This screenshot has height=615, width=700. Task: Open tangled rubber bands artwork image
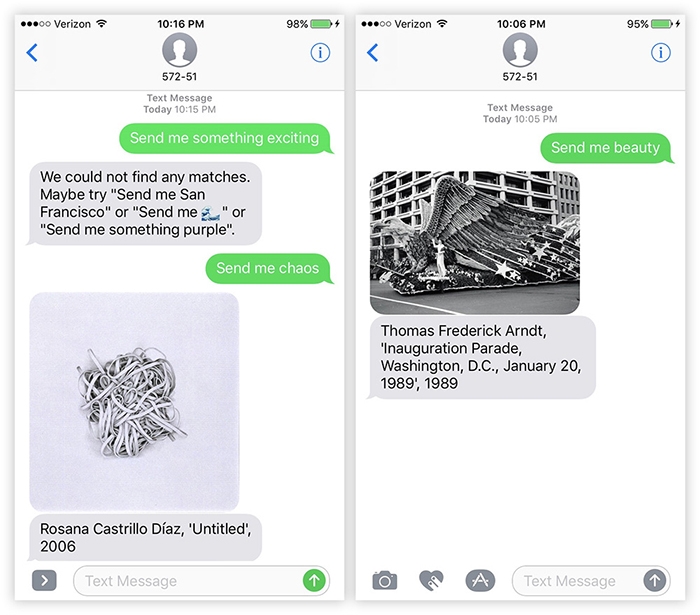[x=134, y=401]
